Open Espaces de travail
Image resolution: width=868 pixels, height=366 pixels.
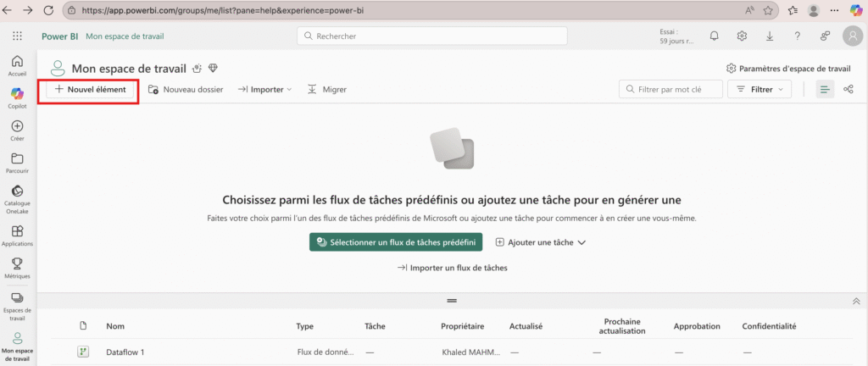pyautogui.click(x=17, y=307)
